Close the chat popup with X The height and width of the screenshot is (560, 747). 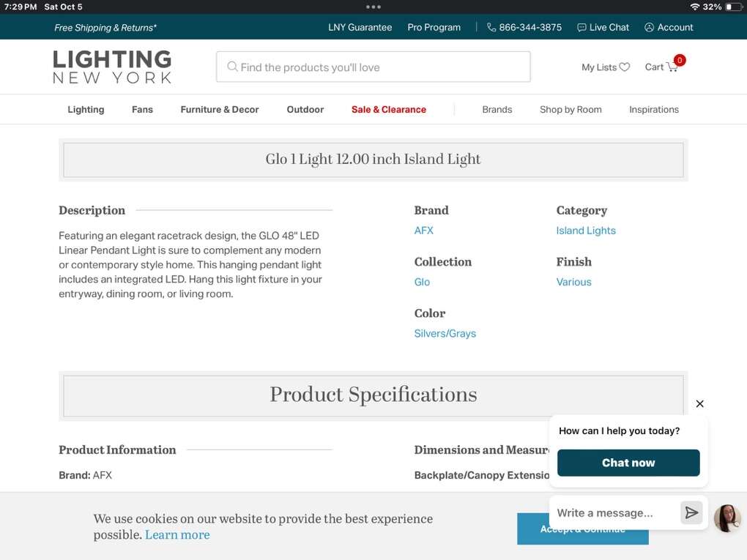click(699, 403)
